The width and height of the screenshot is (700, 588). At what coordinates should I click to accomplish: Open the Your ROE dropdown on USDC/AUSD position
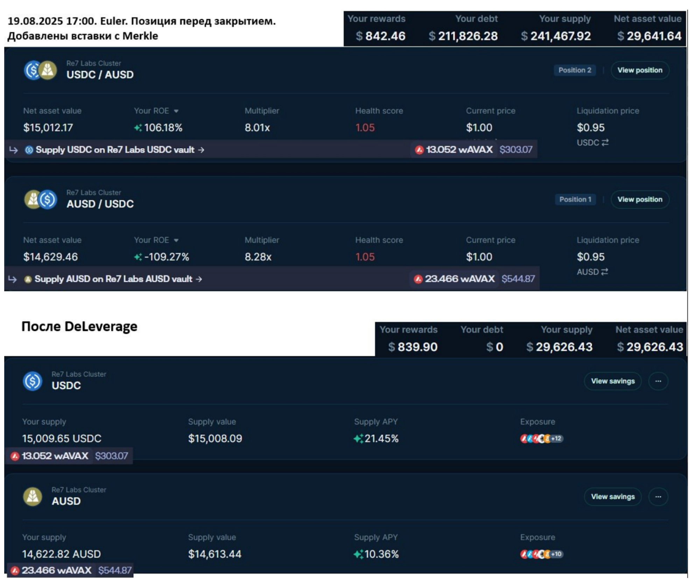176,111
